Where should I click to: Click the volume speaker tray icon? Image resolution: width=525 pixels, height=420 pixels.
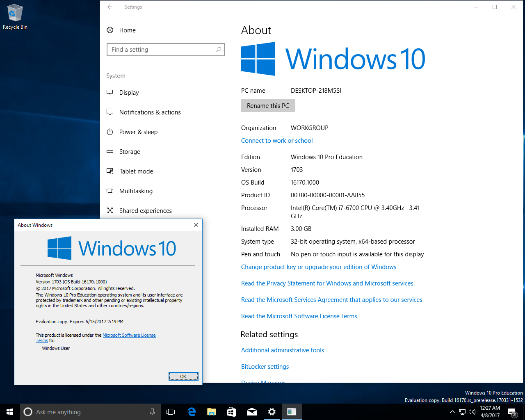[x=472, y=412]
